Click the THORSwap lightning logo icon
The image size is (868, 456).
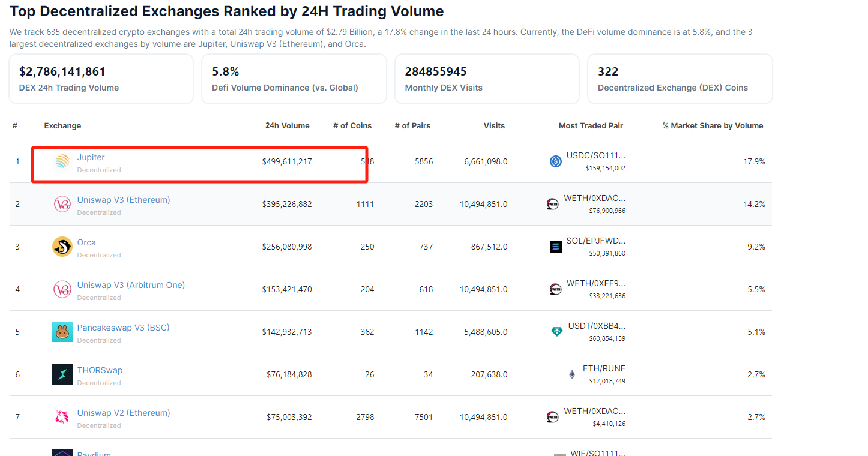62,374
